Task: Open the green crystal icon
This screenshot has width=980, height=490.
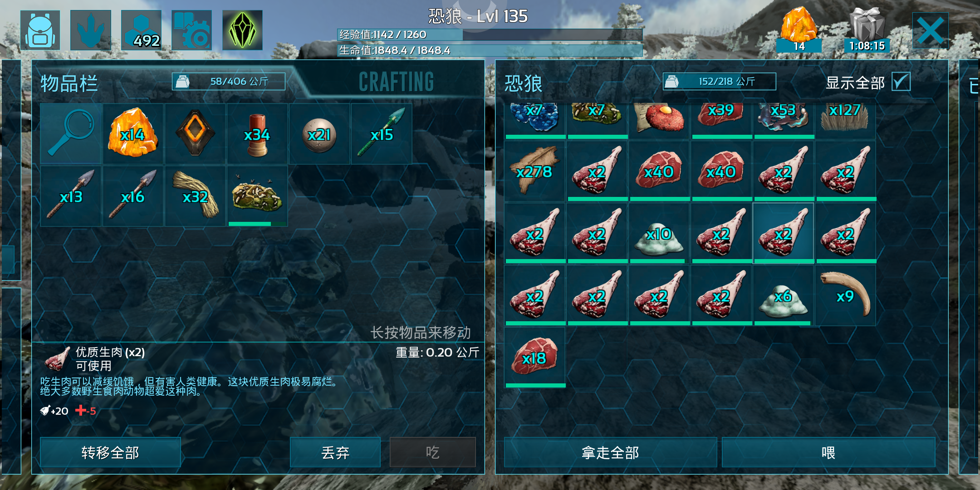Action: pos(242,30)
